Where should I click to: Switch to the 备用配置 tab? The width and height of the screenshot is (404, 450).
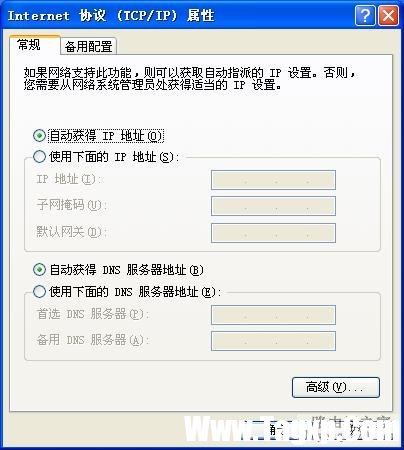point(88,46)
